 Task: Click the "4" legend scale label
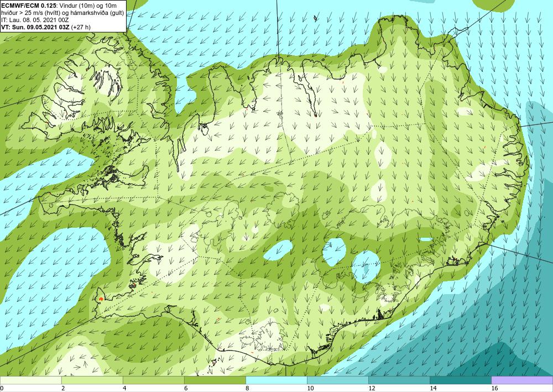point(124,388)
